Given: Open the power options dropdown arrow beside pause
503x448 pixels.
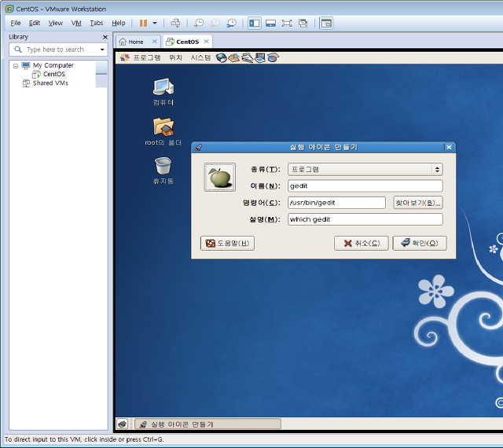Looking at the screenshot, I should pos(155,23).
